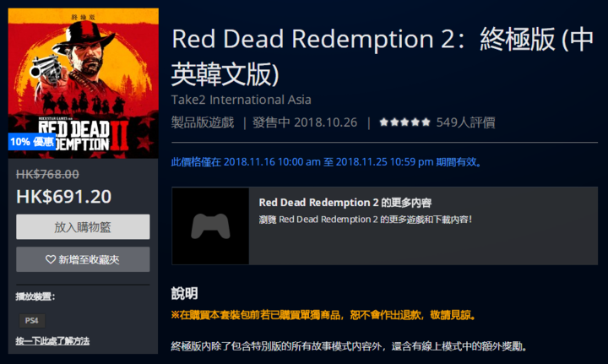This screenshot has height=364, width=608.
Task: Click the five-star rating icons
Action: pos(404,122)
